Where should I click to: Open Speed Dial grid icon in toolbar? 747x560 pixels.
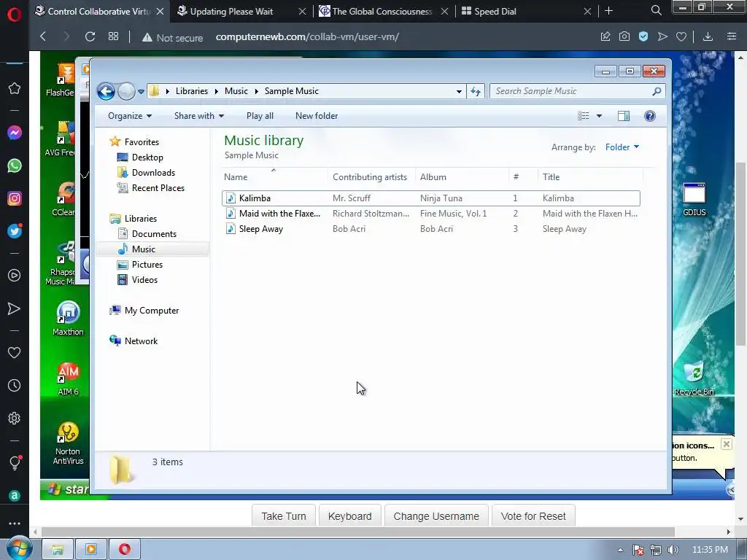(x=113, y=36)
